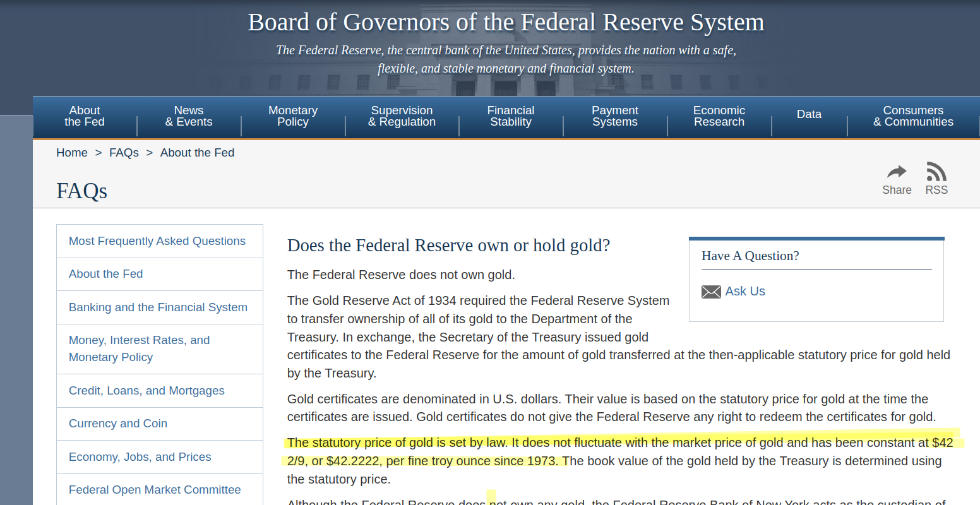The width and height of the screenshot is (980, 505).
Task: Click the Share arrow icon
Action: click(897, 172)
